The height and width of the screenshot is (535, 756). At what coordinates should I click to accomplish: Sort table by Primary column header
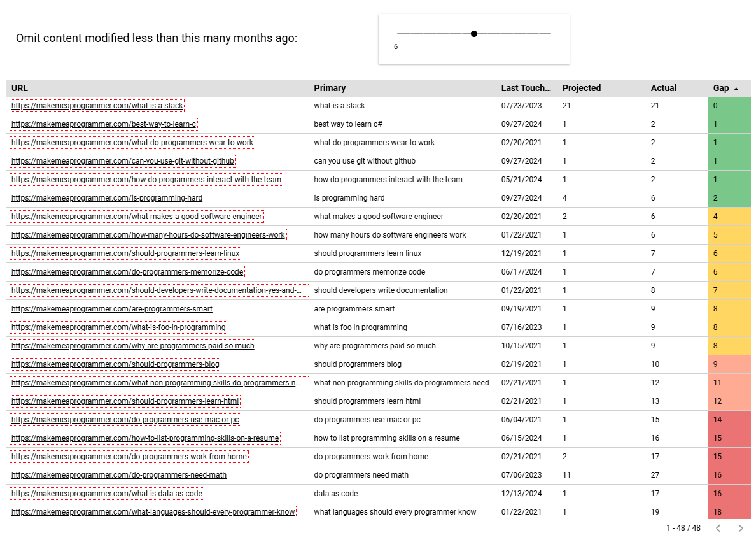point(330,89)
